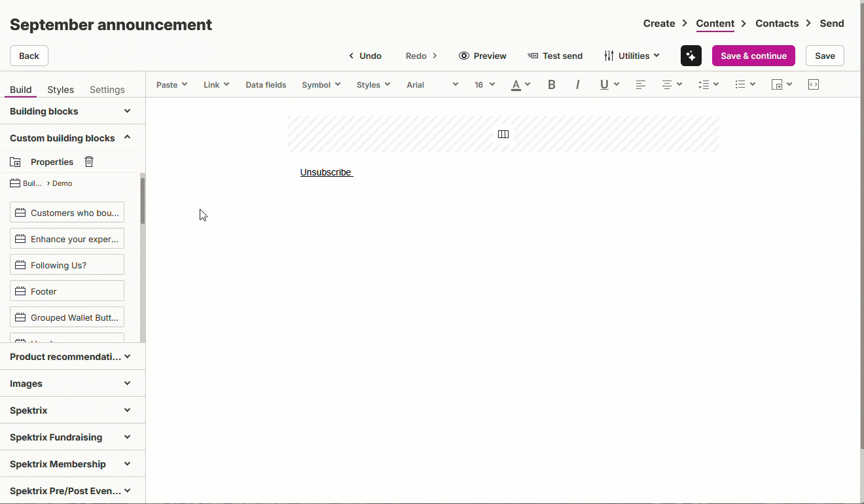Open the center alignment options
This screenshot has height=504, width=864.
(672, 84)
